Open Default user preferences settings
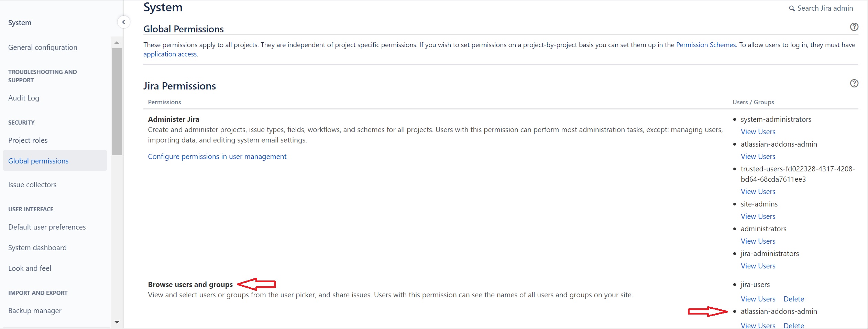 tap(47, 227)
